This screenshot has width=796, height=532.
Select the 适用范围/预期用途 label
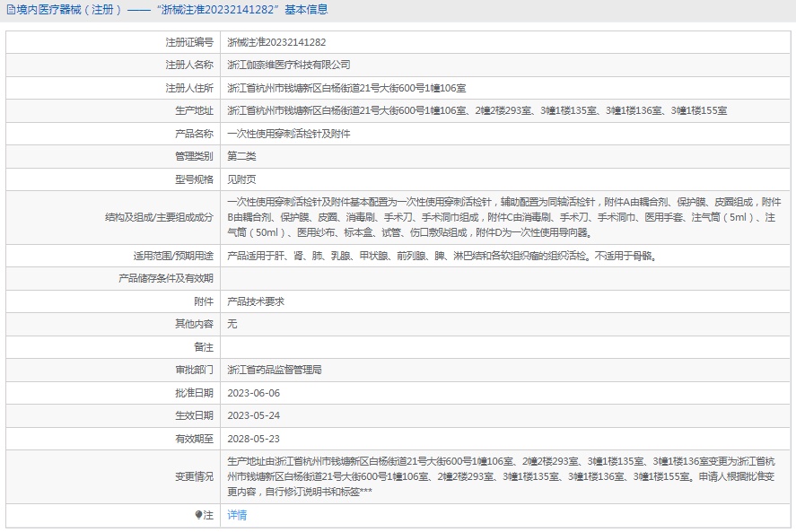173,256
